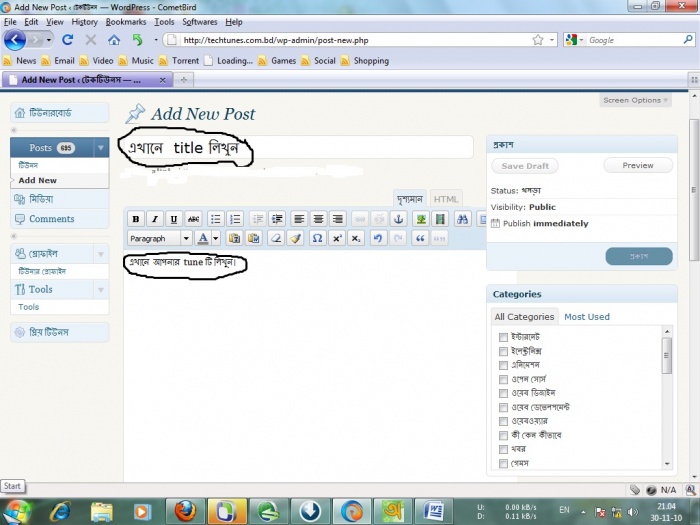The width and height of the screenshot is (700, 525).
Task: Insert embedded media with film icon
Action: click(x=440, y=219)
